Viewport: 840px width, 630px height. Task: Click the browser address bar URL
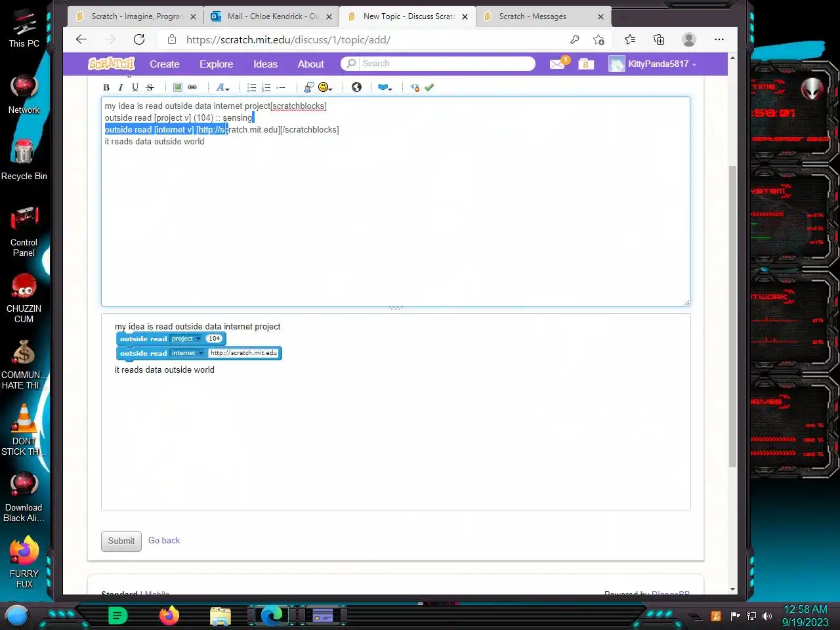(x=288, y=39)
